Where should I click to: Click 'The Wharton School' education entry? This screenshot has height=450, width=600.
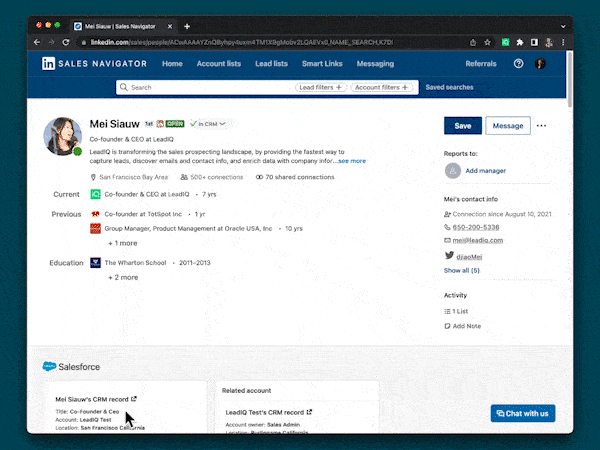tap(135, 262)
